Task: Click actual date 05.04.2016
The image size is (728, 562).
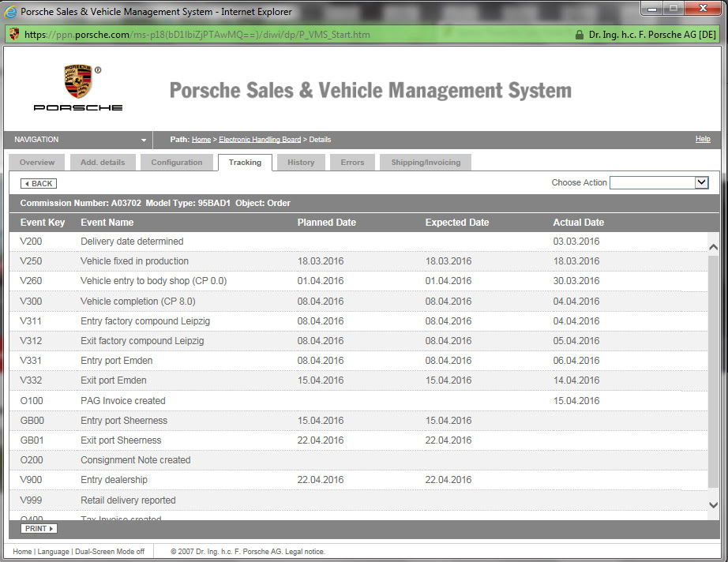Action: coord(576,341)
